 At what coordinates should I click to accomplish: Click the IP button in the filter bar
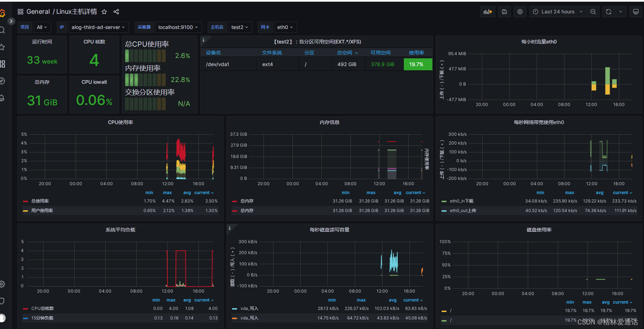[x=61, y=27]
